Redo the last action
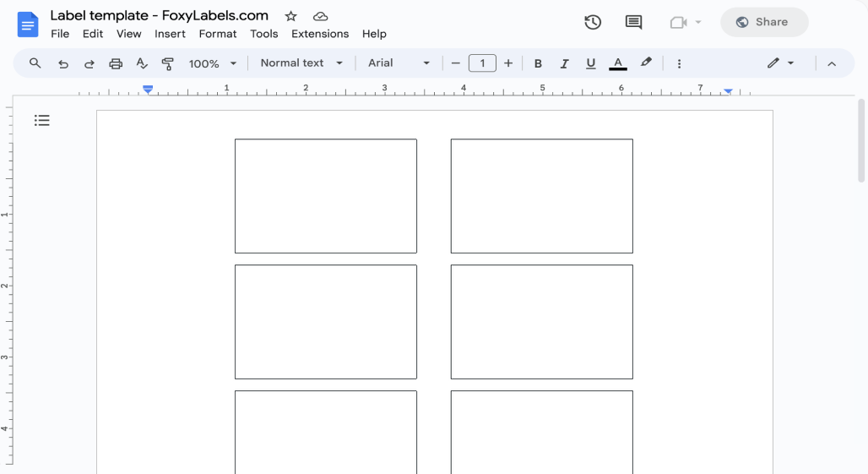 [x=90, y=63]
